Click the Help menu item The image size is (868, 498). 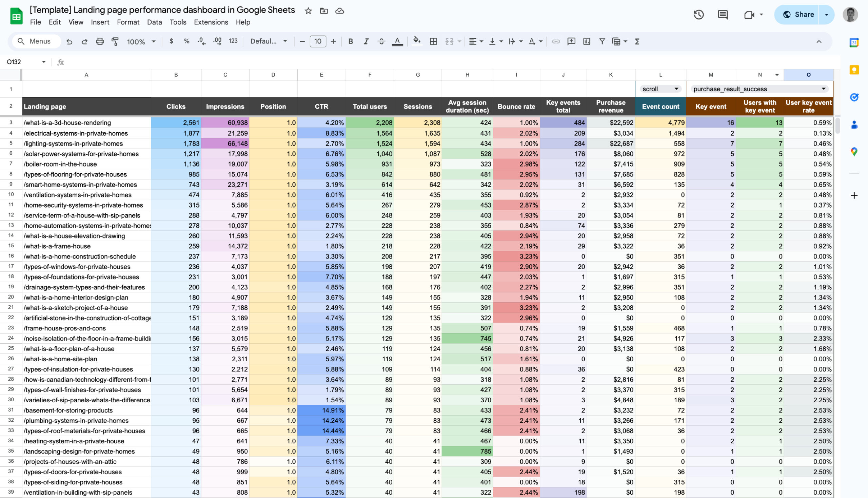point(243,22)
